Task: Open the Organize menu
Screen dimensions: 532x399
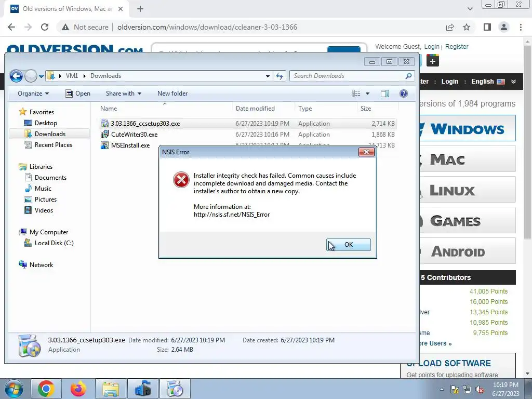Action: pos(33,94)
